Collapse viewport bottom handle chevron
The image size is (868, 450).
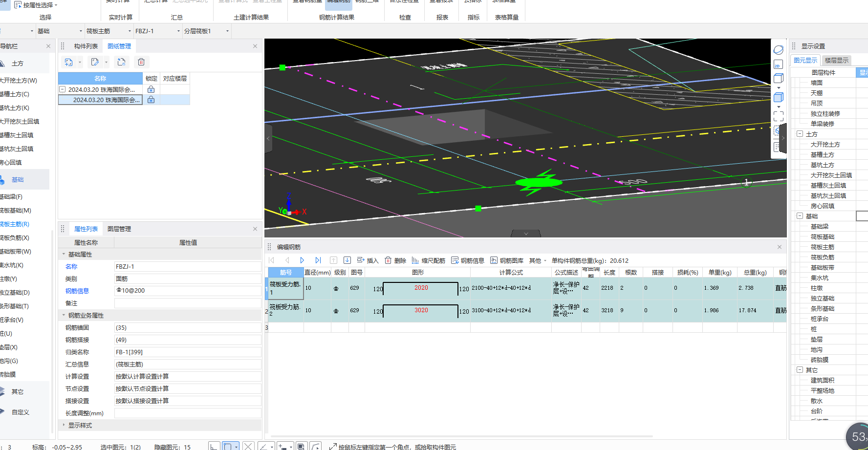[526, 234]
